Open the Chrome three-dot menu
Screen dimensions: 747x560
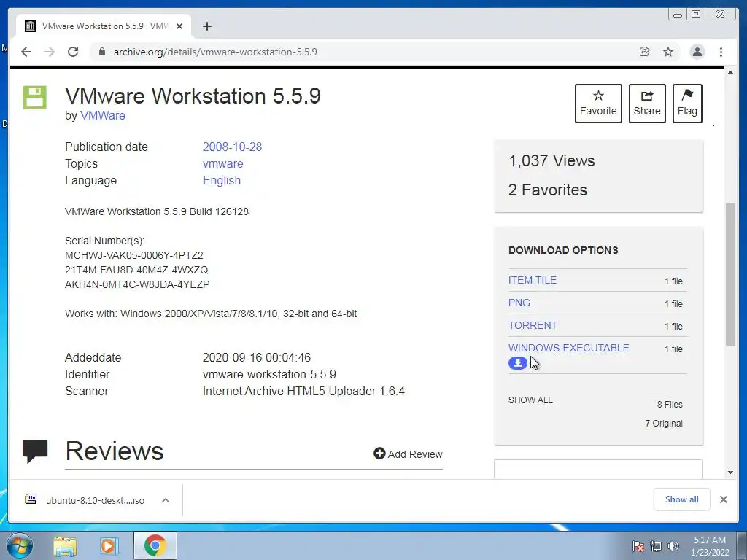(x=721, y=52)
